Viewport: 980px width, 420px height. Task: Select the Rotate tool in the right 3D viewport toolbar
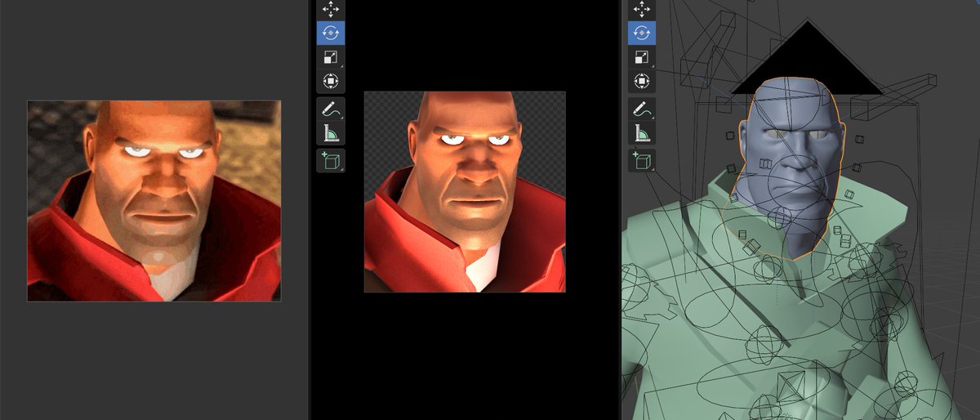pyautogui.click(x=641, y=34)
